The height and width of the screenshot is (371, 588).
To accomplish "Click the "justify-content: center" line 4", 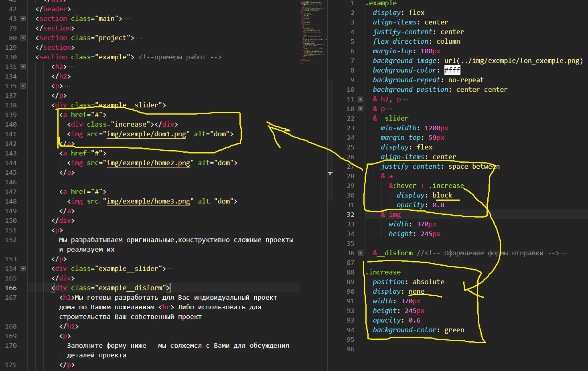I will coord(418,32).
